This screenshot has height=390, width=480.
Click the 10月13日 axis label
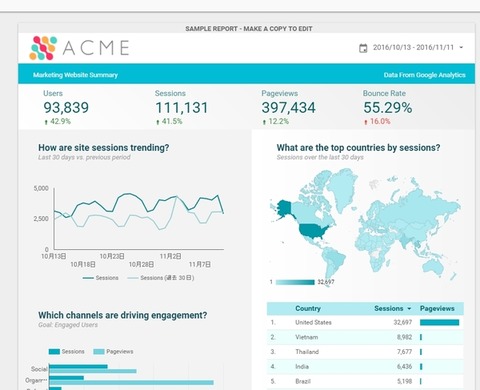(x=53, y=256)
